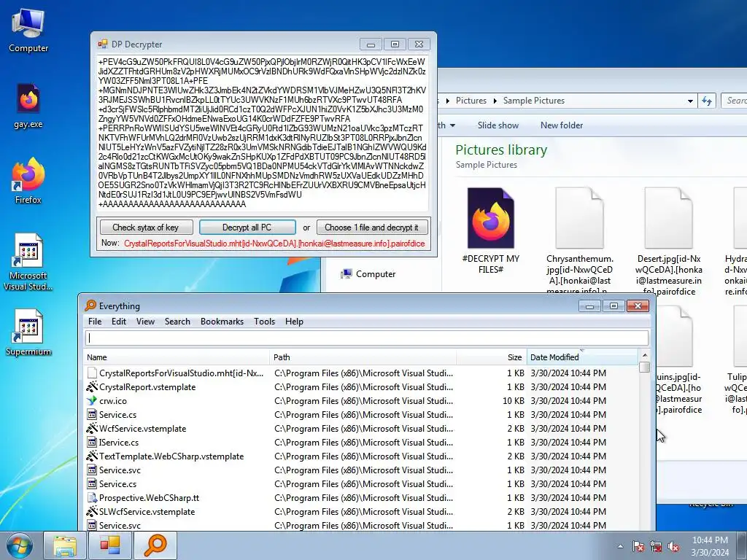
Task: Click the SLWcfService.vstemplate file icon
Action: click(92, 511)
